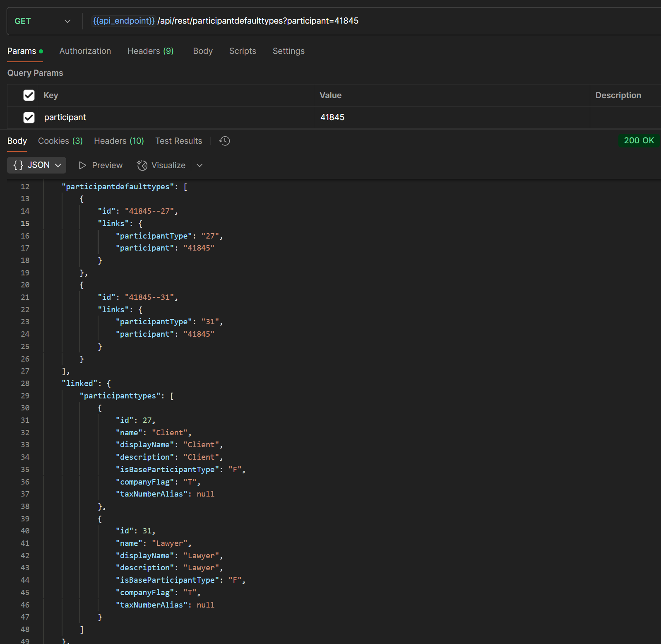Click the Visualize sparkle icon

coord(142,165)
